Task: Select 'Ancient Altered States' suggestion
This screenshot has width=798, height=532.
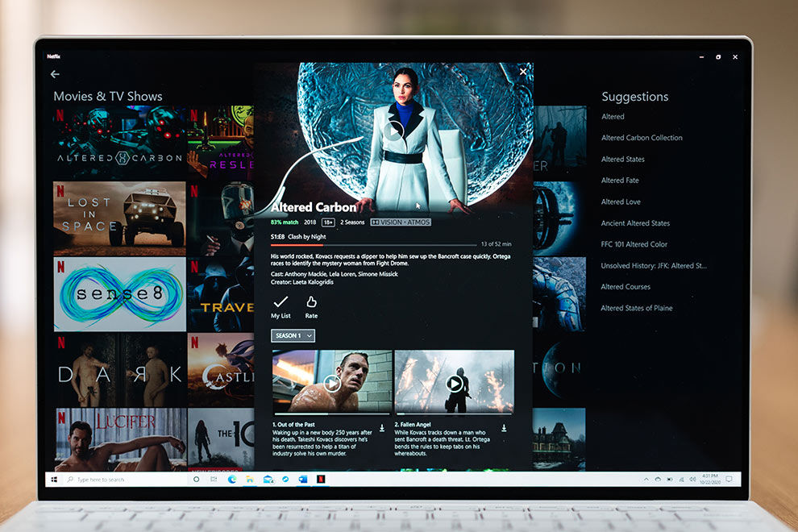Action: (x=635, y=223)
